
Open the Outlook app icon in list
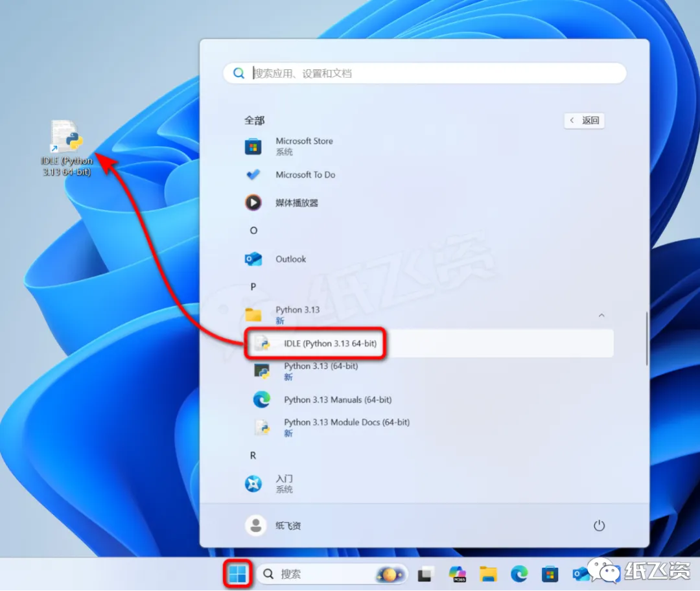(x=253, y=259)
